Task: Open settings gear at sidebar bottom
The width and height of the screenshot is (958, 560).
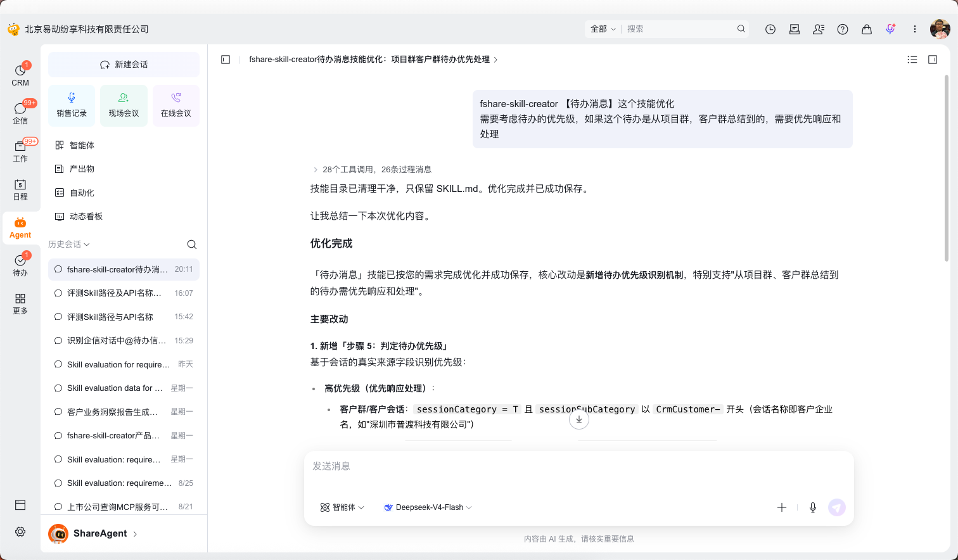Action: (x=20, y=532)
